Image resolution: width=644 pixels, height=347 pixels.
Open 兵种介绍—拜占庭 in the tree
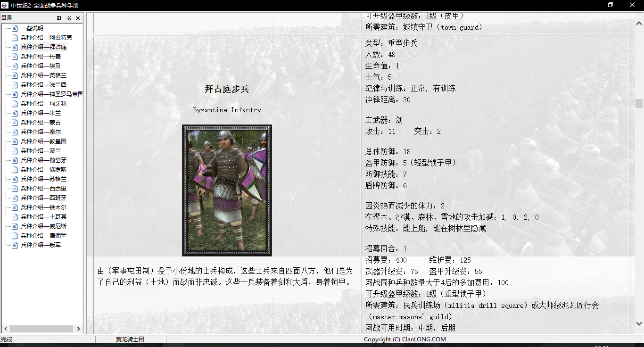click(x=43, y=47)
